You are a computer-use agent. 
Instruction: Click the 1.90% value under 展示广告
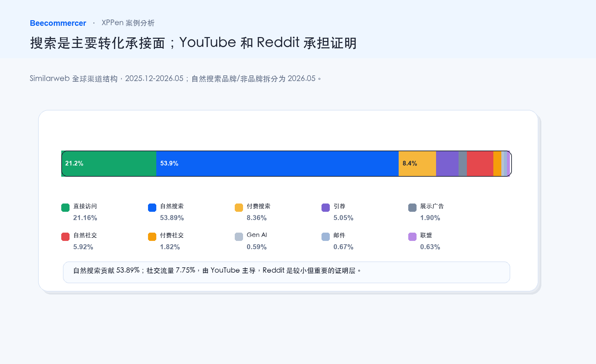coord(430,218)
